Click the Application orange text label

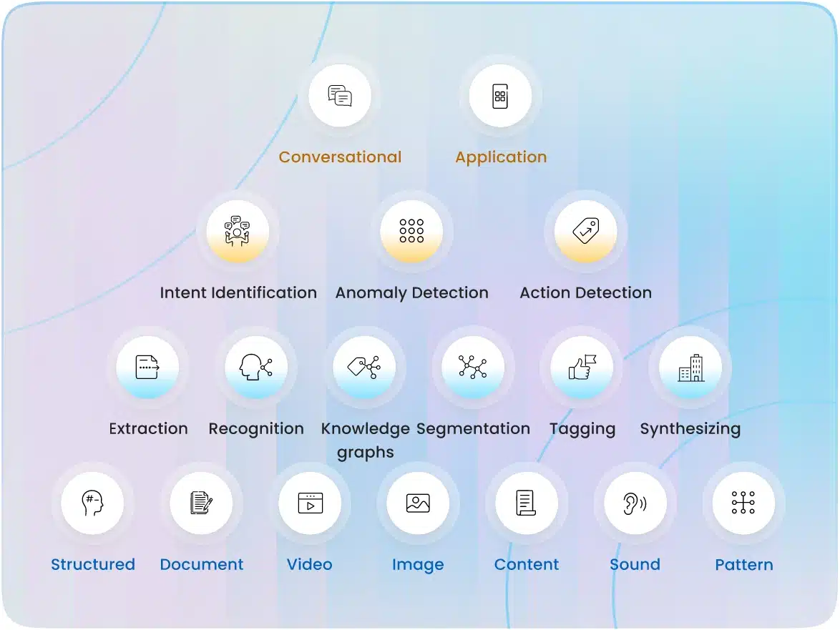501,157
